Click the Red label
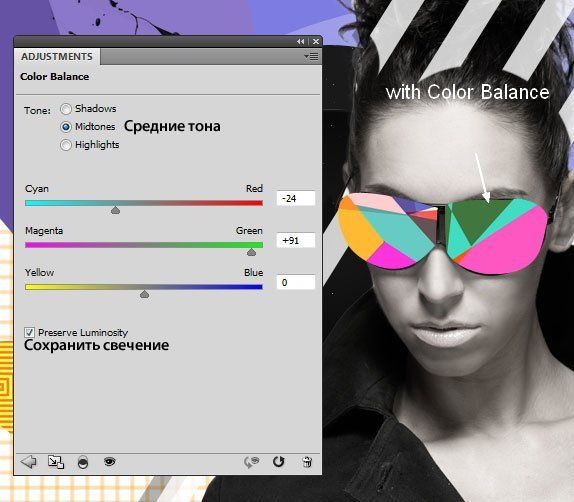 point(254,189)
